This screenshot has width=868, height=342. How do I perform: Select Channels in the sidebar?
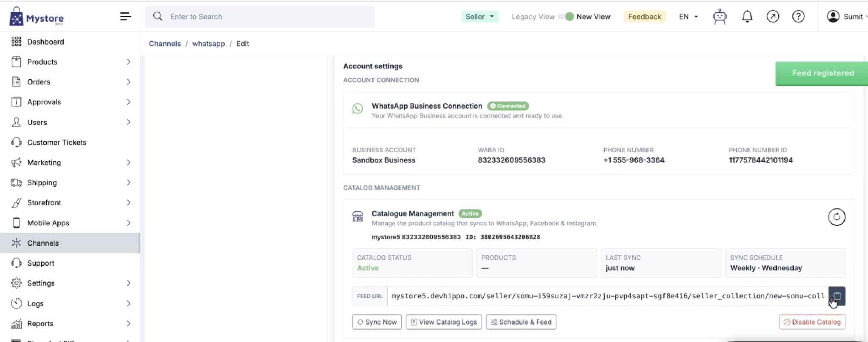tap(70, 243)
